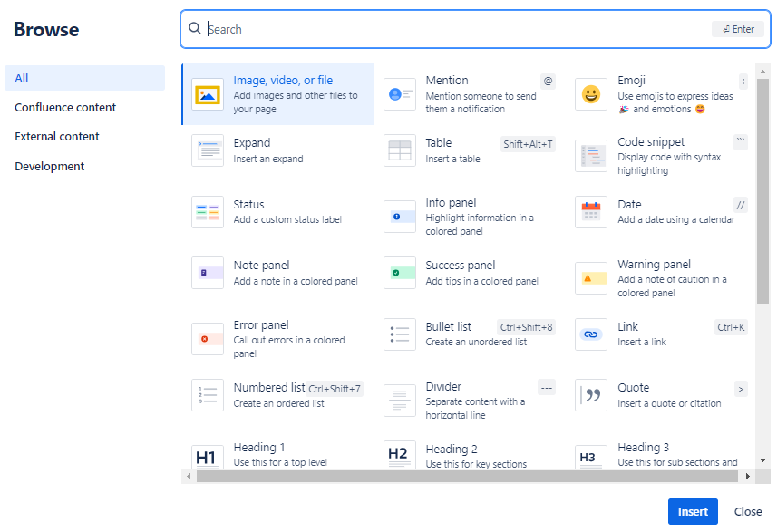
Task: Click the '@' shortcut badge for Mention
Action: tap(548, 82)
